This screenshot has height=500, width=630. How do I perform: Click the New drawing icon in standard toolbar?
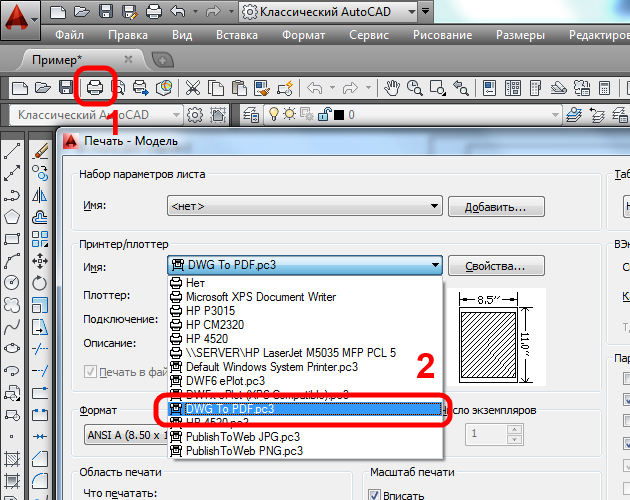(20, 88)
